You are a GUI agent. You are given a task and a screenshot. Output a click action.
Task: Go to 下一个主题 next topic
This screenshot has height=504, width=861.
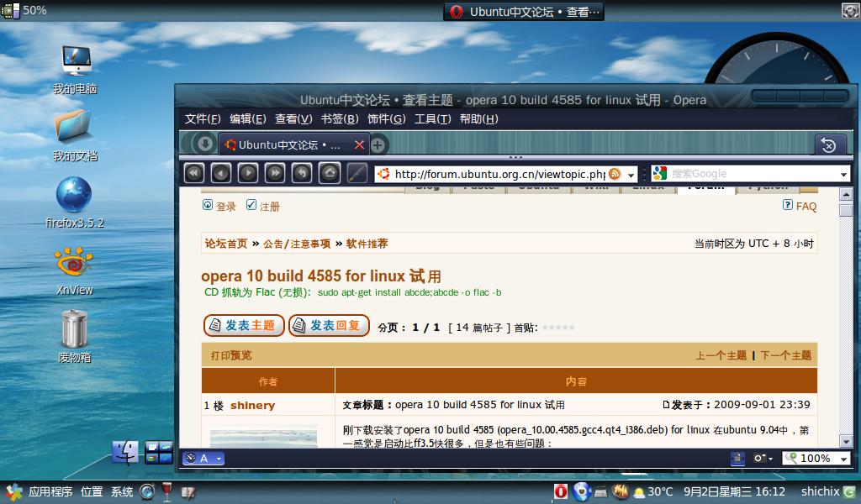pyautogui.click(x=786, y=355)
